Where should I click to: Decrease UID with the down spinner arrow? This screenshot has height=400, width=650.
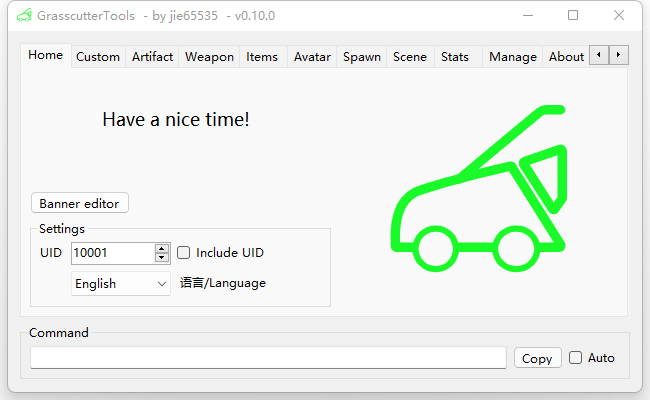tap(162, 258)
